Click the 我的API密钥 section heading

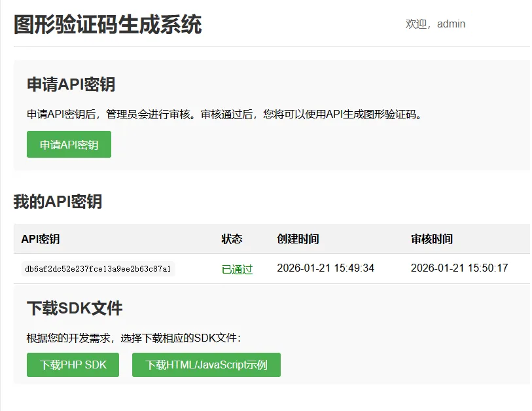58,202
